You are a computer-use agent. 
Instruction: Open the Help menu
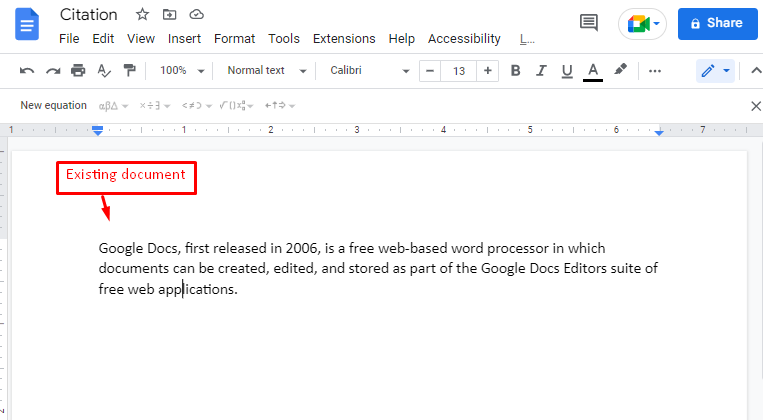click(401, 38)
